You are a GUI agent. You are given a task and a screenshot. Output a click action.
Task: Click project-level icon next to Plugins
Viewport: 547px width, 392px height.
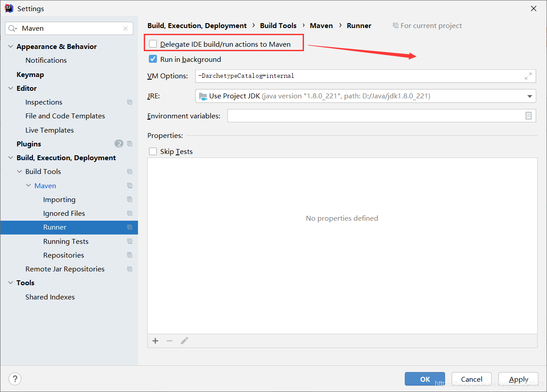pyautogui.click(x=130, y=144)
